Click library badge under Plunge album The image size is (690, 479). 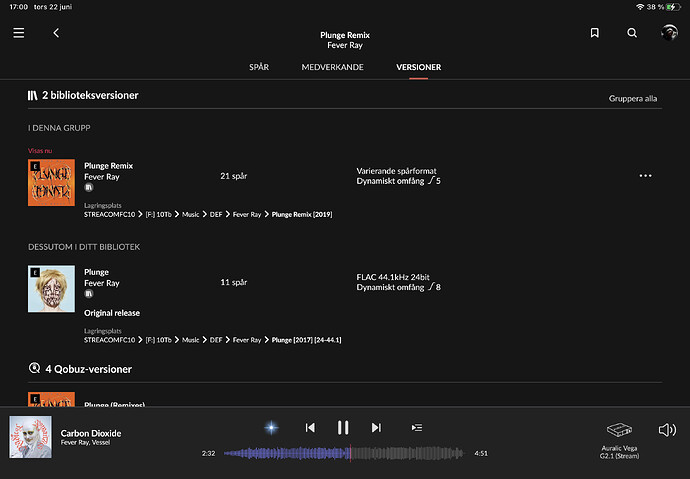click(88, 294)
